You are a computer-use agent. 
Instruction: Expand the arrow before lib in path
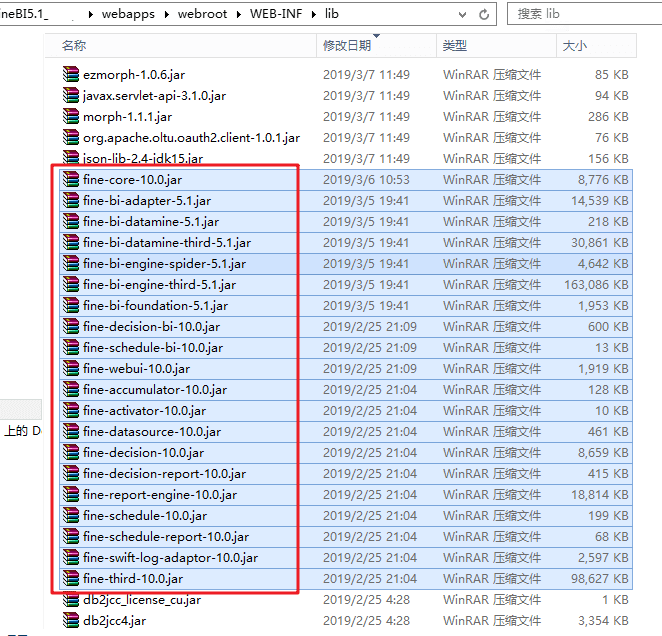314,14
